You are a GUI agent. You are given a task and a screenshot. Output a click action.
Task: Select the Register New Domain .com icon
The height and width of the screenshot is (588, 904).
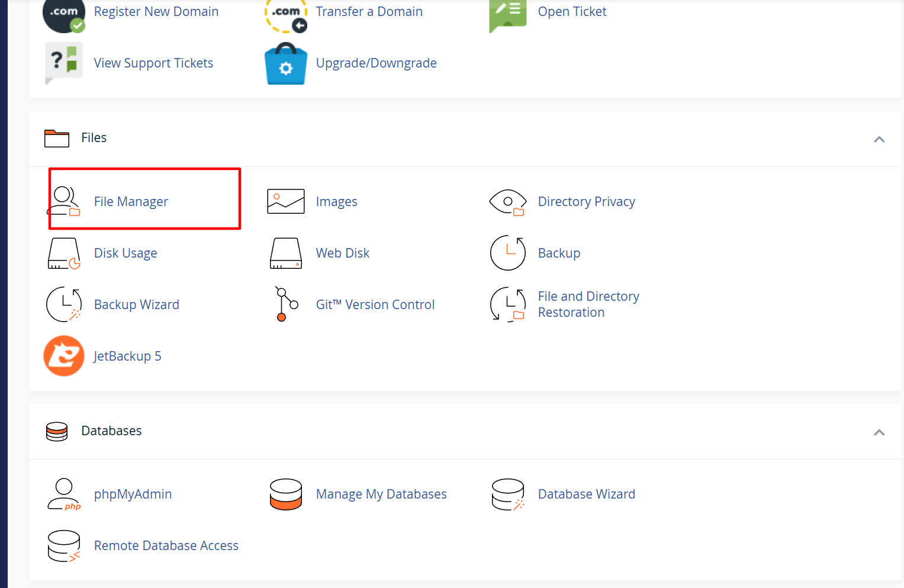(64, 12)
